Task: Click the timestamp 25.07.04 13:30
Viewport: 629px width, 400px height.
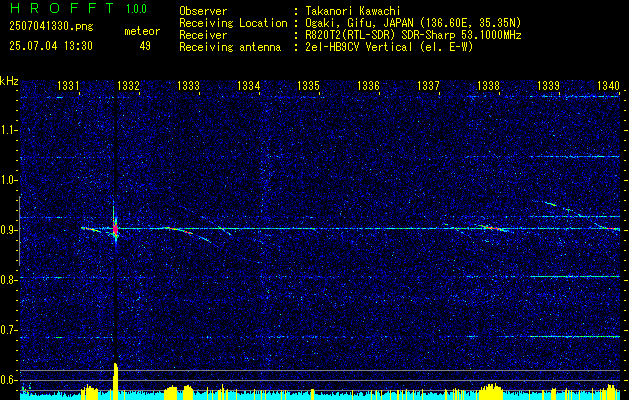Action: [x=51, y=46]
